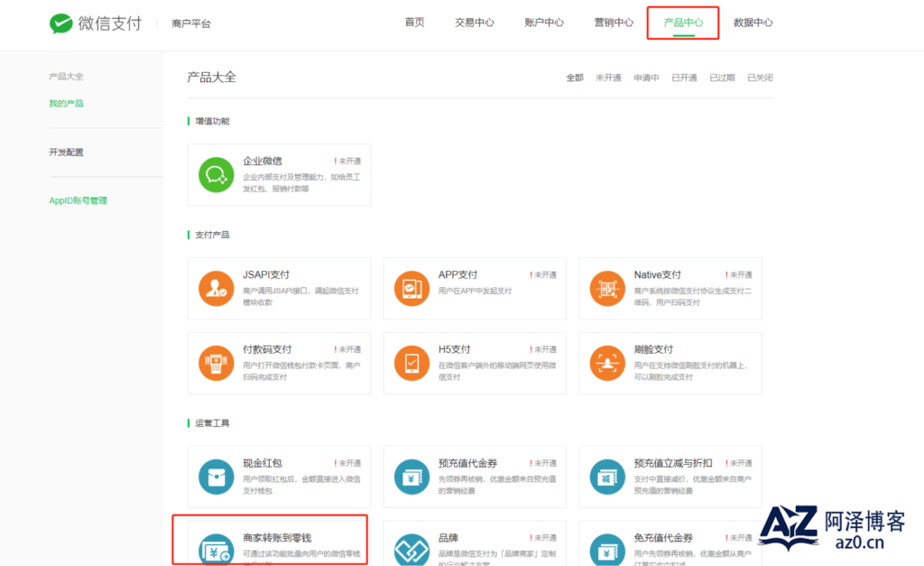
Task: Filter products by 申请中
Action: click(646, 78)
